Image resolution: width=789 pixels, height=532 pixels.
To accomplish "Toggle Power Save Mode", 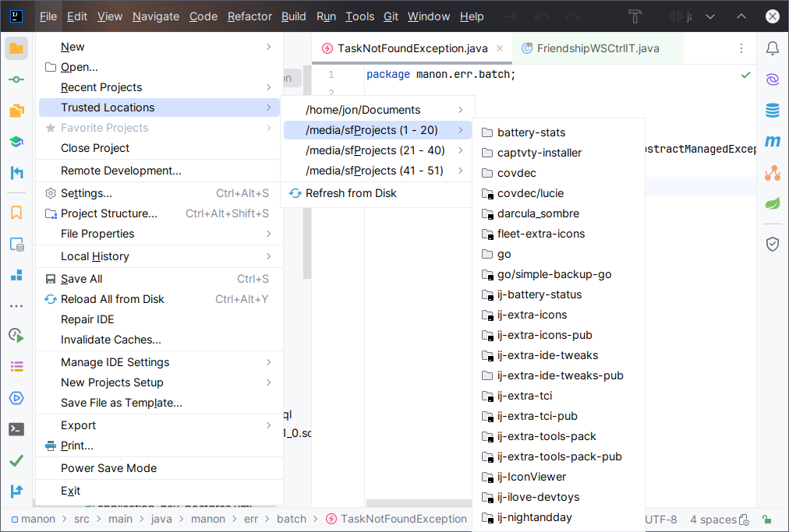I will [159, 468].
